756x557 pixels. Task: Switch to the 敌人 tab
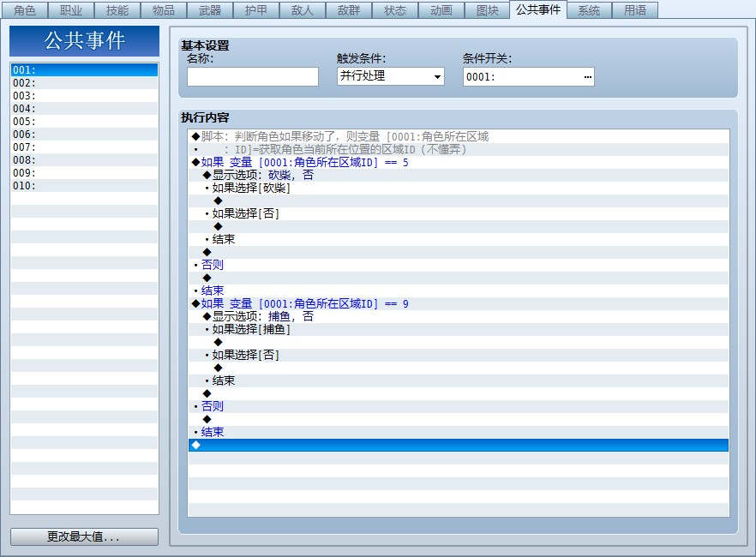coord(303,10)
